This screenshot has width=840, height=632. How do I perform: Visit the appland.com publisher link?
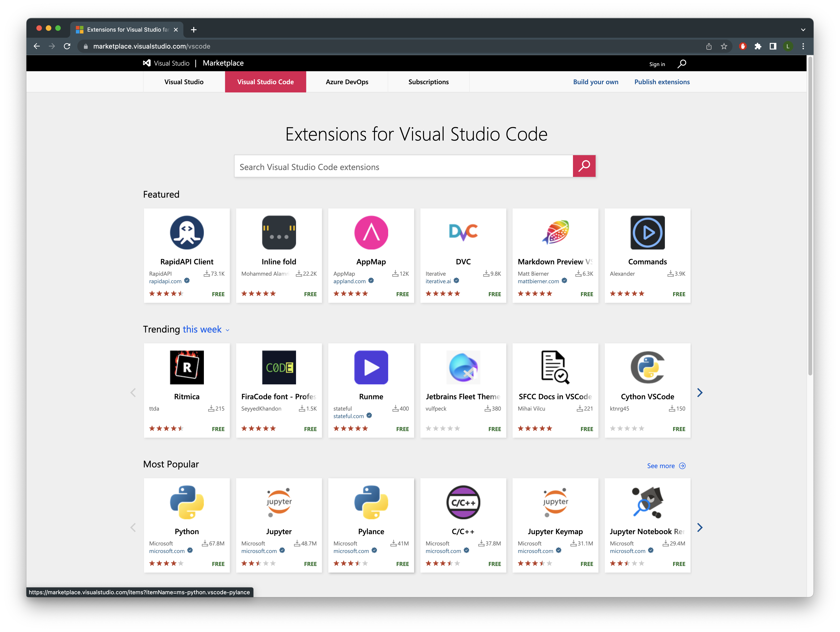[349, 281]
